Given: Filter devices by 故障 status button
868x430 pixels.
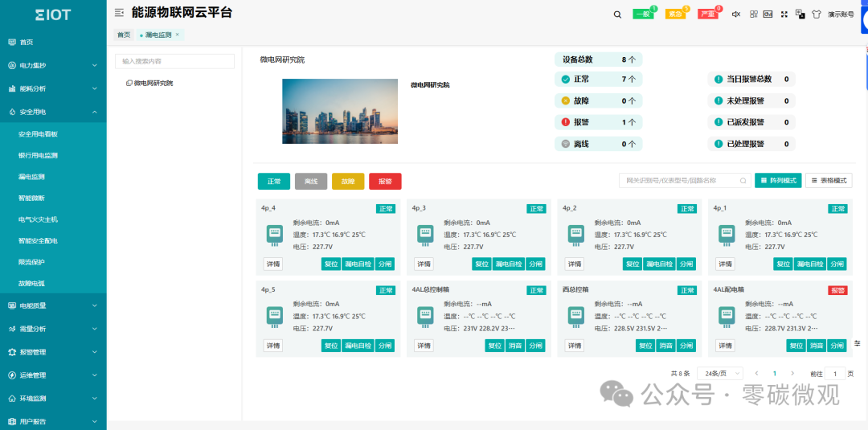Looking at the screenshot, I should point(348,182).
